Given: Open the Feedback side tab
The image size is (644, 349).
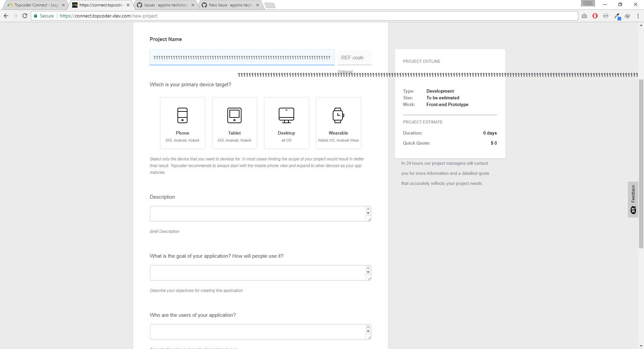Looking at the screenshot, I should (x=633, y=199).
